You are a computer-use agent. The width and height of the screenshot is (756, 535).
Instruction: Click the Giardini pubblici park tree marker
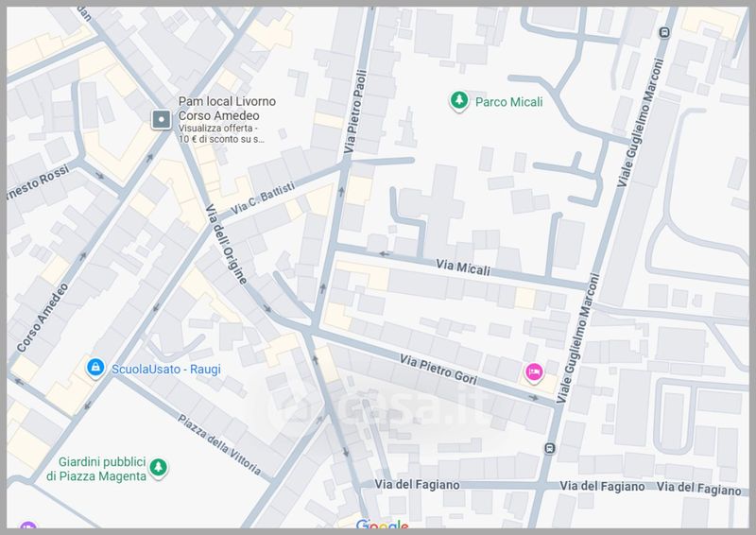(x=159, y=468)
